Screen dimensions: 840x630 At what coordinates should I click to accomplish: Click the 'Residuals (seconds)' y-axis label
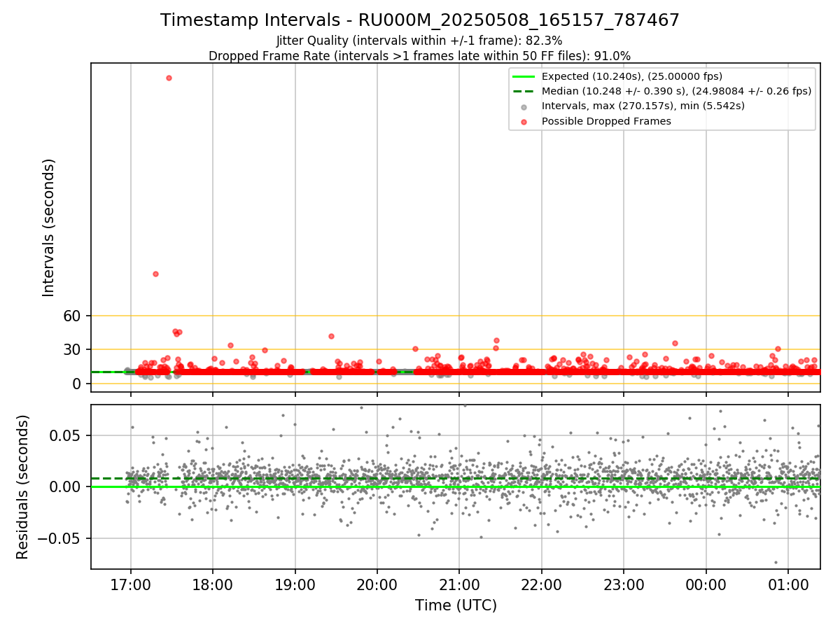[x=22, y=486]
